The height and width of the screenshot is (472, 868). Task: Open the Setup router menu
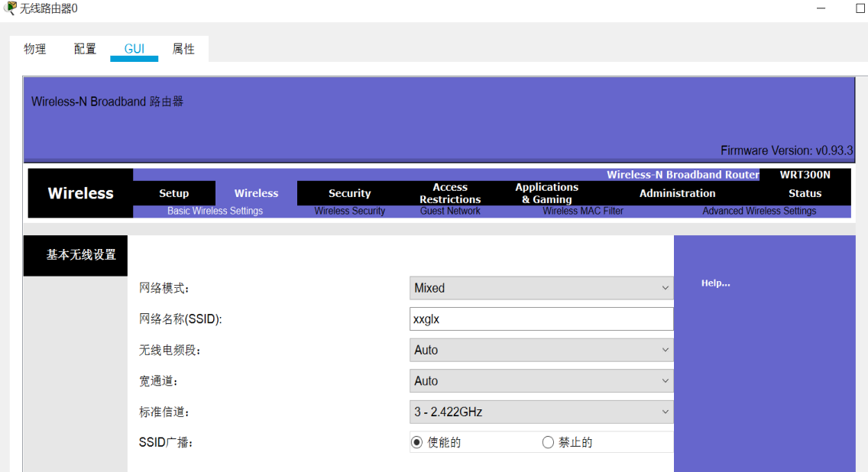point(173,193)
